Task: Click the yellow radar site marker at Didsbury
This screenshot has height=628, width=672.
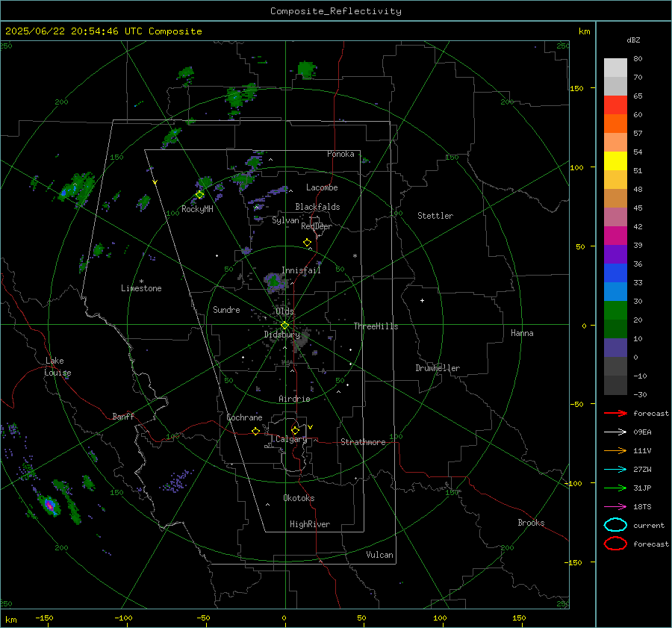Action: [x=284, y=326]
